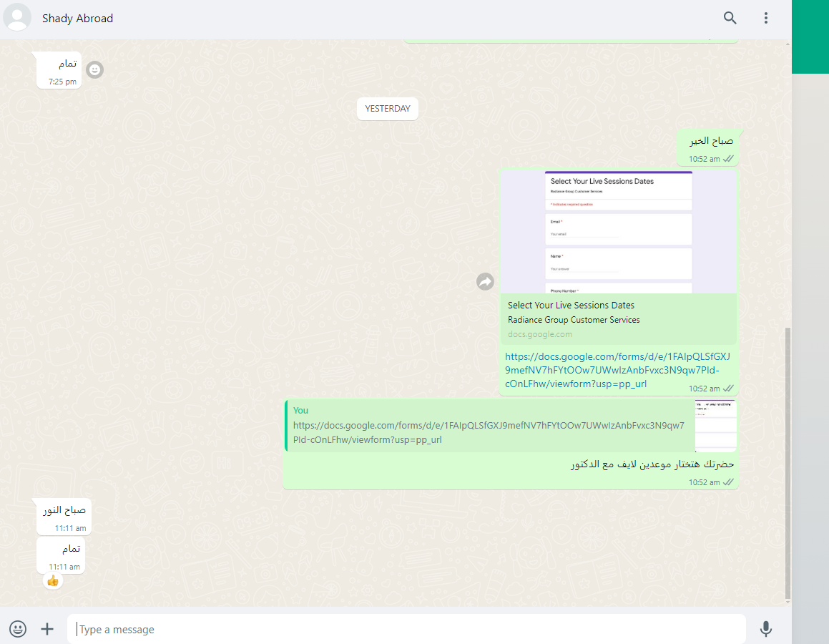Click docs.google.com domain label in preview
The width and height of the screenshot is (829, 644).
click(x=540, y=334)
